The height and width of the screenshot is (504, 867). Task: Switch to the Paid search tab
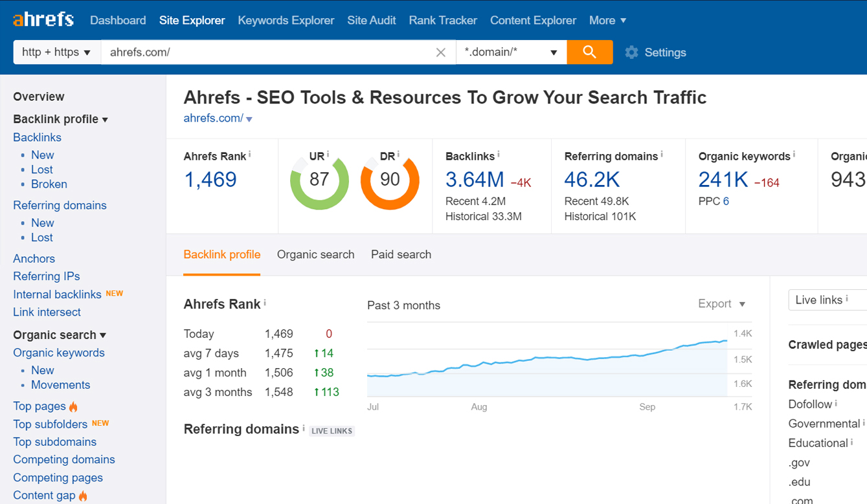401,254
